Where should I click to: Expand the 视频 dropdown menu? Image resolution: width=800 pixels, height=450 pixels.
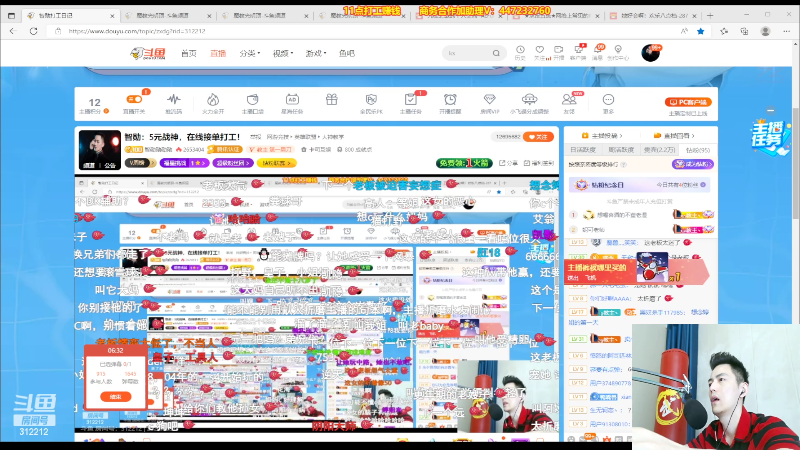click(283, 53)
